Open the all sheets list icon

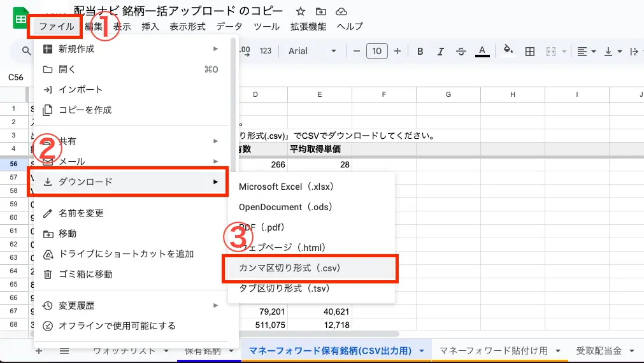coord(64,351)
